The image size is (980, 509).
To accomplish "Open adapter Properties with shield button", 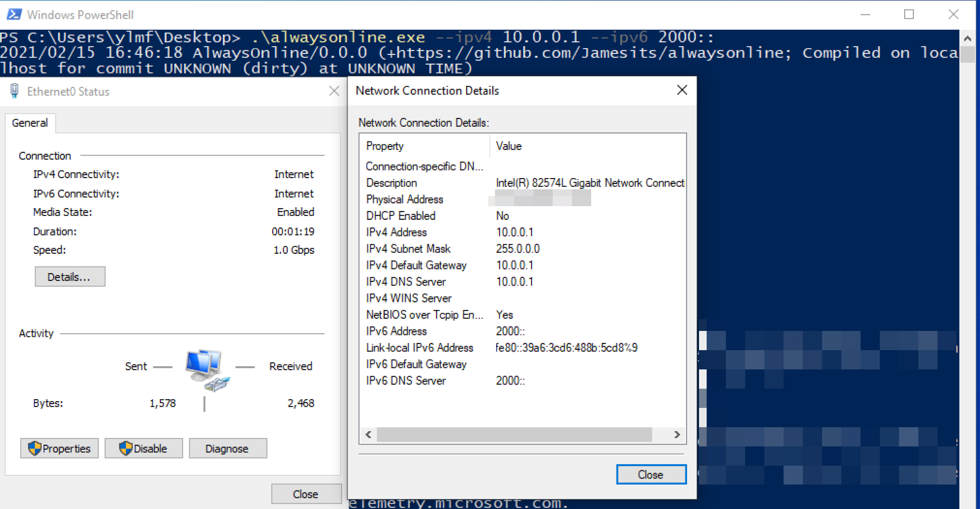I will (x=59, y=448).
